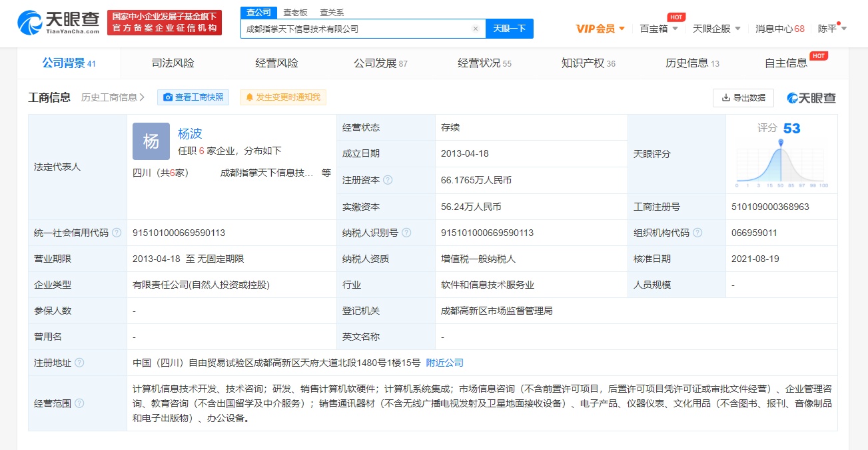The width and height of the screenshot is (868, 450).
Task: Switch to the 知识产权 tab
Action: coord(588,63)
